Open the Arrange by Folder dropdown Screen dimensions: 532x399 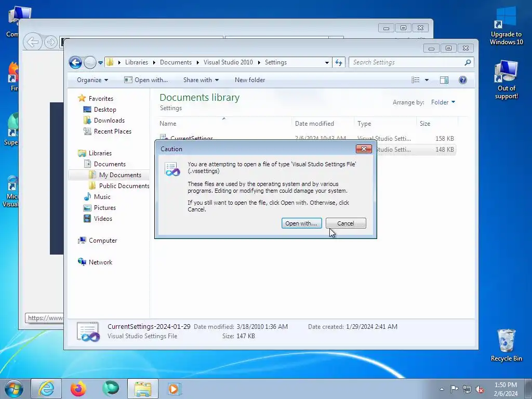[443, 102]
